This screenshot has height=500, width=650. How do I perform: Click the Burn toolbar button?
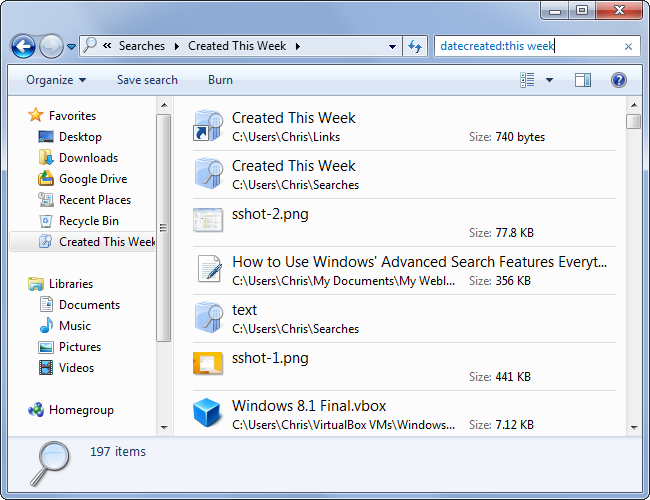click(220, 80)
